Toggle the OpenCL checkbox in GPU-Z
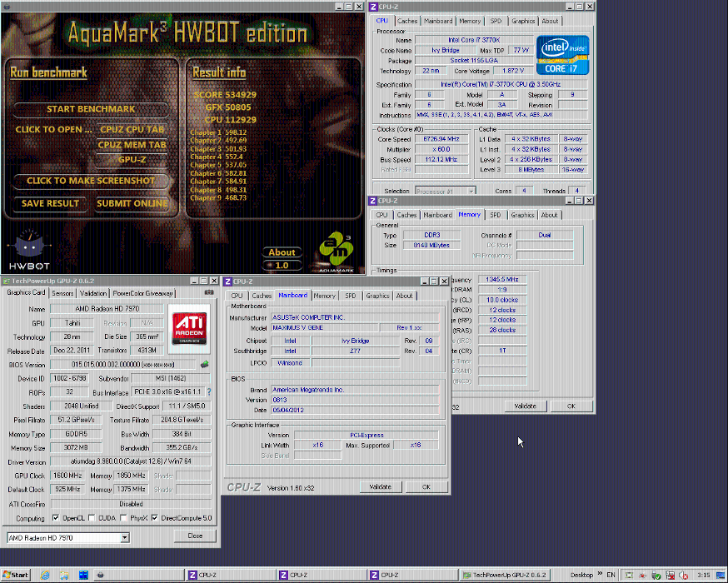The image size is (728, 583). [56, 517]
